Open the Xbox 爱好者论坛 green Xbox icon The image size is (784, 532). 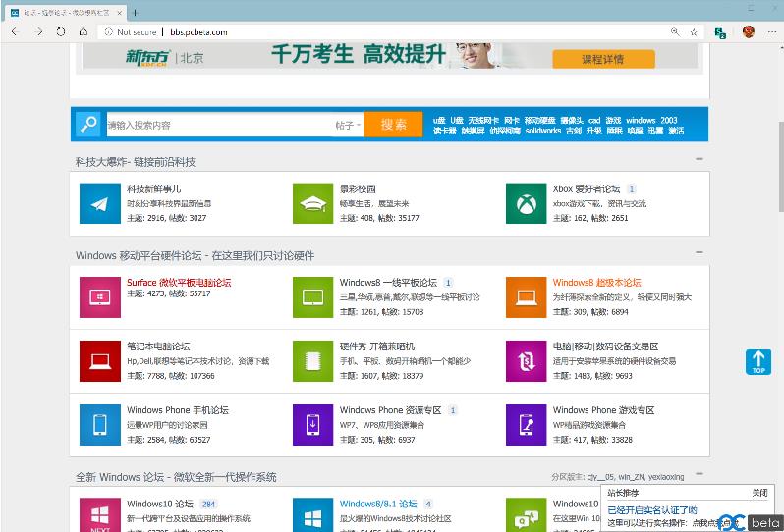[x=526, y=203]
